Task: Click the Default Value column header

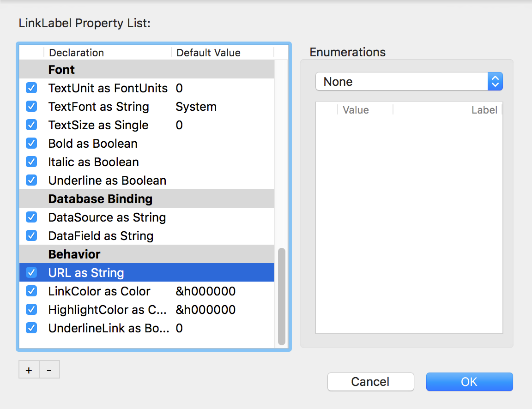Action: pyautogui.click(x=208, y=53)
